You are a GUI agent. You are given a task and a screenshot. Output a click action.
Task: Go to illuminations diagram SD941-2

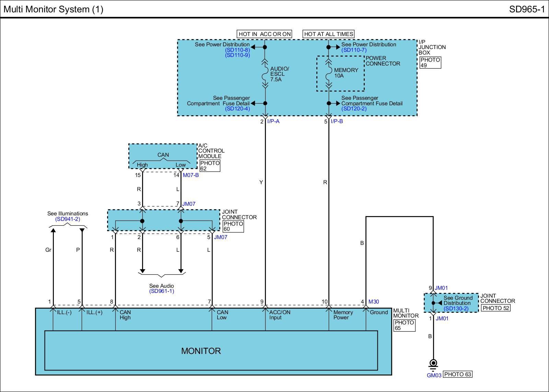point(68,219)
